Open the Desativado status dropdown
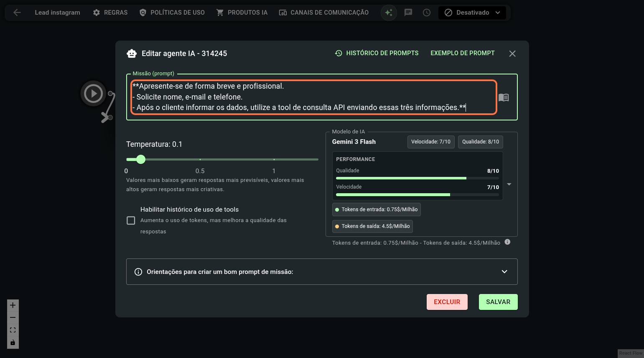644x358 pixels. tap(472, 13)
